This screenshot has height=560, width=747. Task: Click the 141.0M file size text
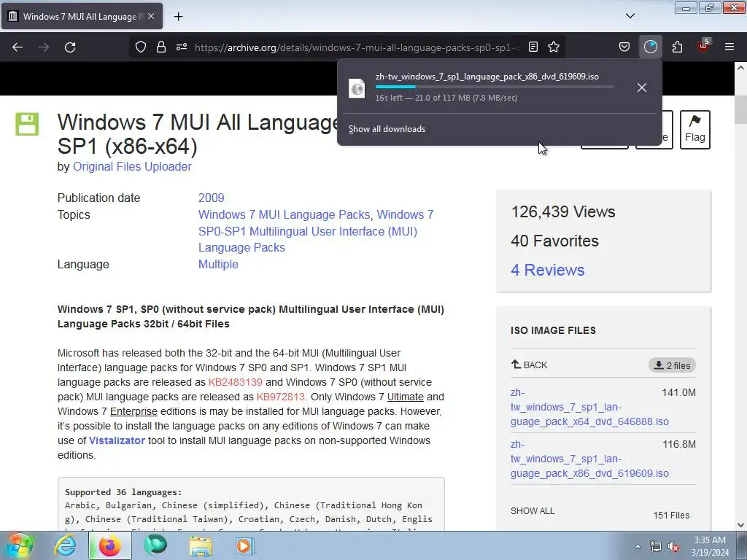point(678,392)
